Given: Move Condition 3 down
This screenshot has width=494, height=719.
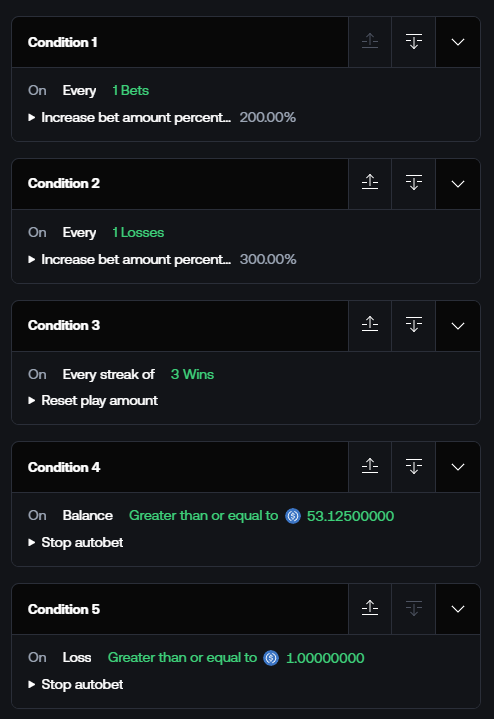Looking at the screenshot, I should pos(414,326).
